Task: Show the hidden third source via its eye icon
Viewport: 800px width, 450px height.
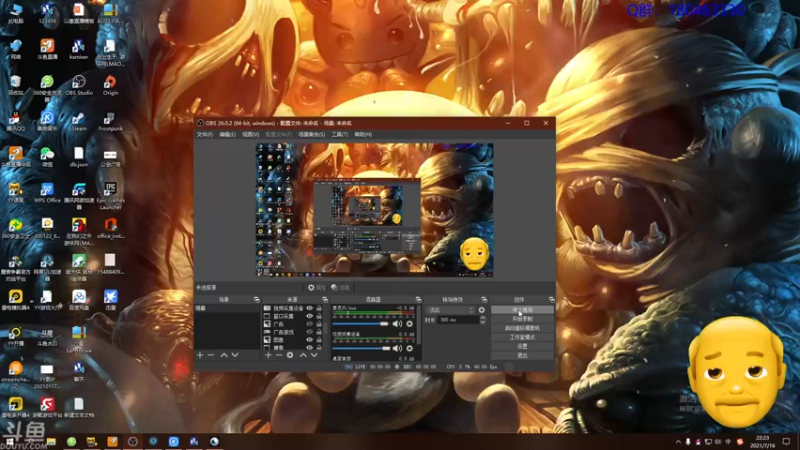Action: [309, 324]
